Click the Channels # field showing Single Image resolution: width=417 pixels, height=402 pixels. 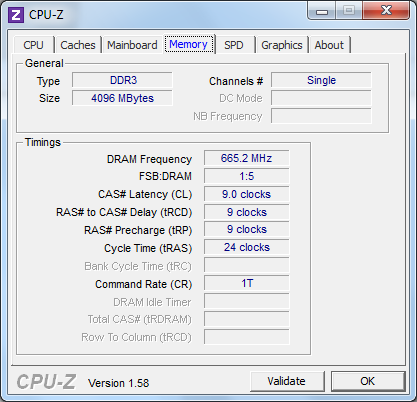(x=321, y=80)
